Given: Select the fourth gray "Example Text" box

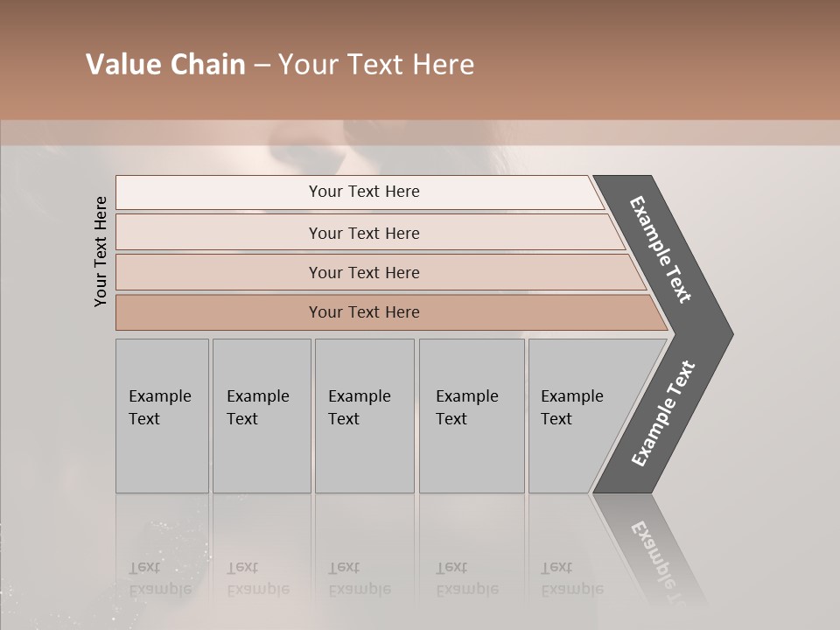Looking at the screenshot, I should coord(471,416).
